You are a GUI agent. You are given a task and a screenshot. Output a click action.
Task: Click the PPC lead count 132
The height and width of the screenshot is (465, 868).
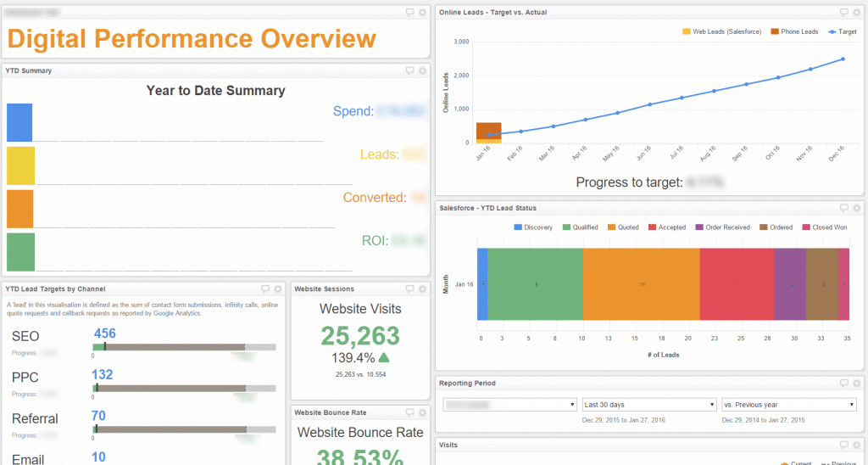pos(103,375)
